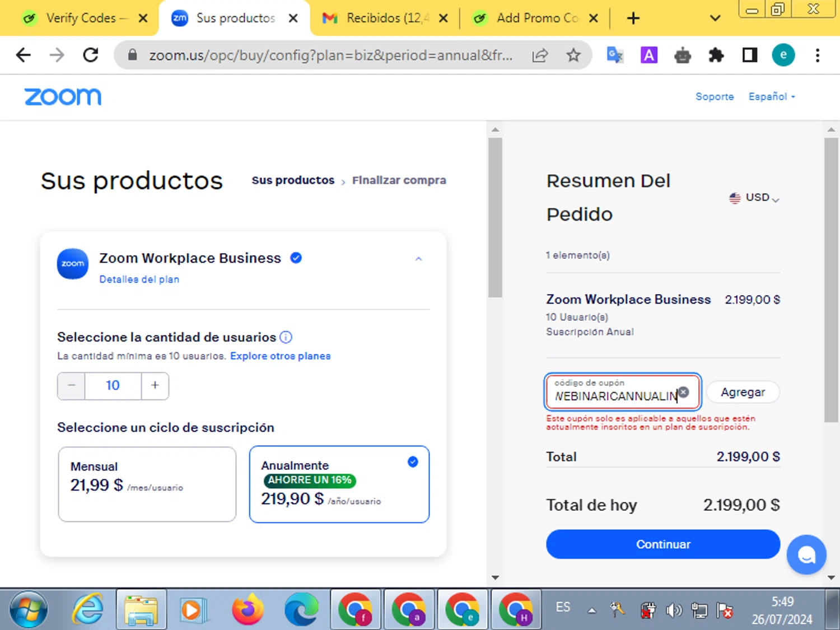Viewport: 840px width, 630px height.
Task: Click the Finalizar compra breadcrumb
Action: (399, 180)
